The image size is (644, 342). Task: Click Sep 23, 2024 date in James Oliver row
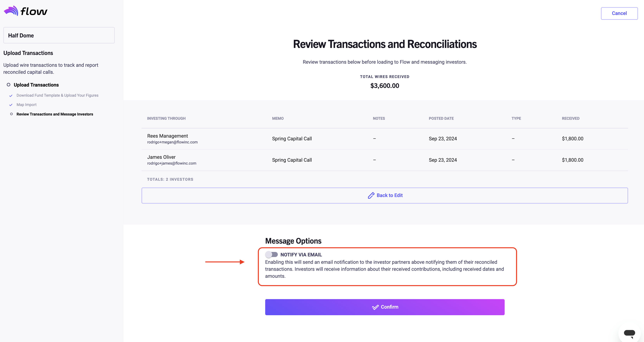tap(443, 160)
